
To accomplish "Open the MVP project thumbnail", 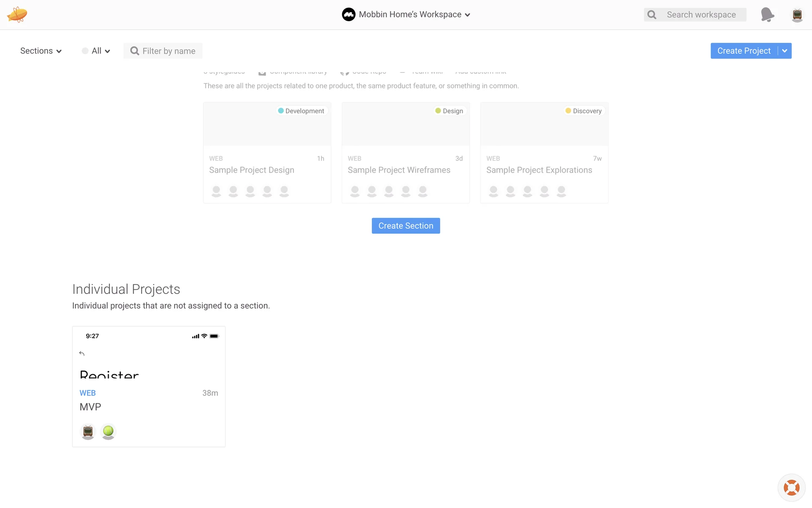I will coord(148,352).
